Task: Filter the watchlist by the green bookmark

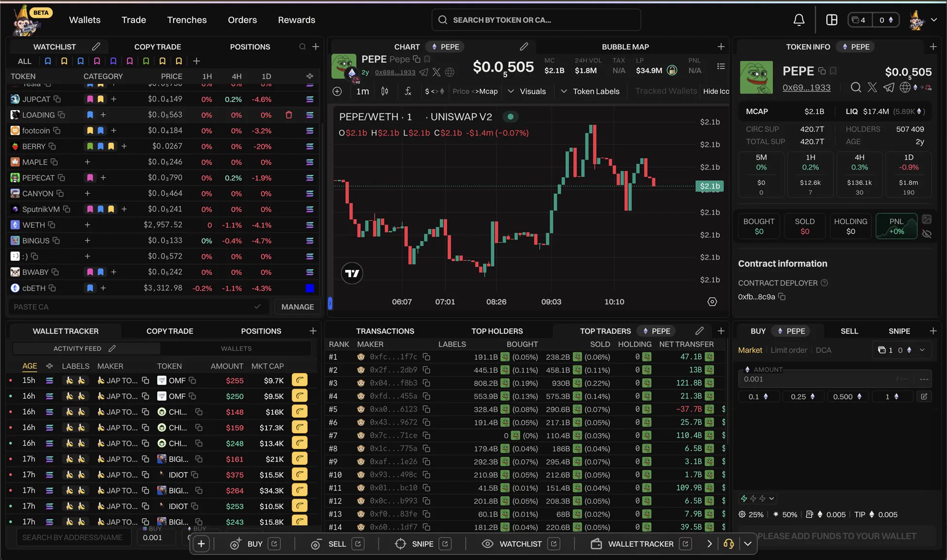Action: [146, 61]
